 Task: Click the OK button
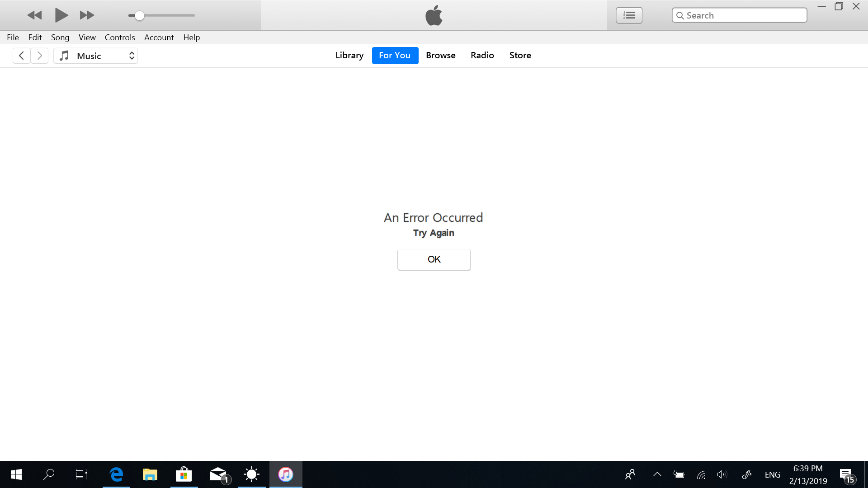(x=434, y=259)
